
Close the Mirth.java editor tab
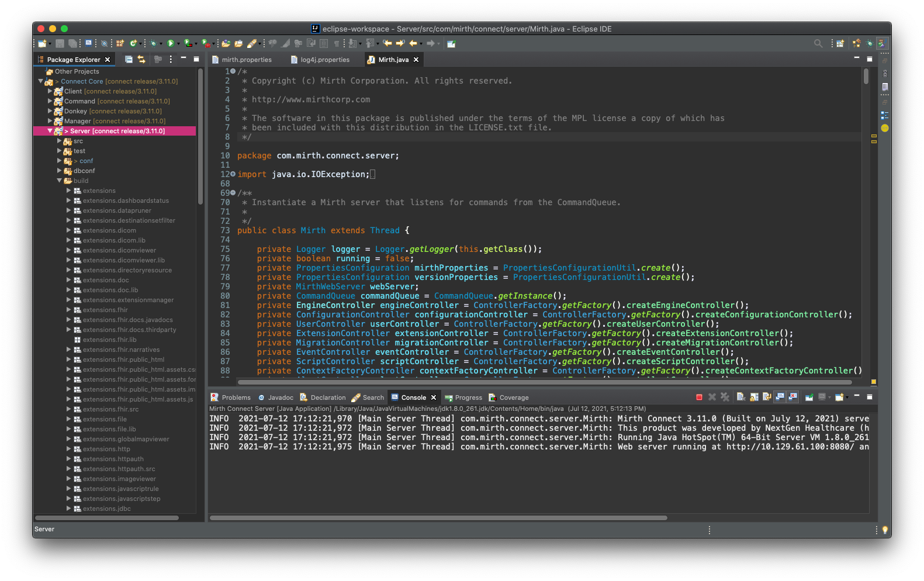416,60
